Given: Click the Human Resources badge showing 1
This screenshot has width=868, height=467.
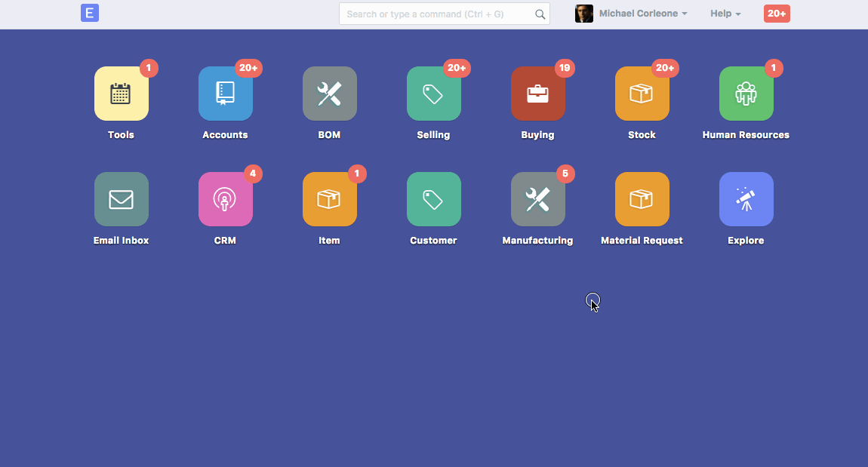Looking at the screenshot, I should 774,68.
